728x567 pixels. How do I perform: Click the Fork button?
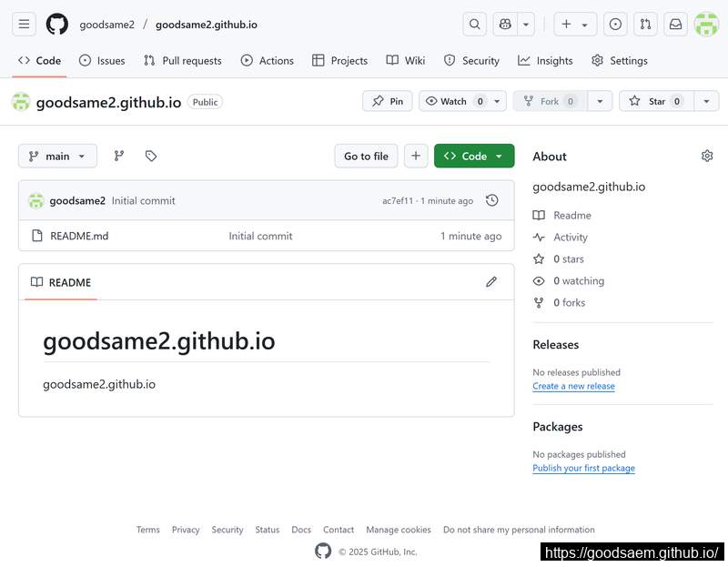pyautogui.click(x=551, y=101)
